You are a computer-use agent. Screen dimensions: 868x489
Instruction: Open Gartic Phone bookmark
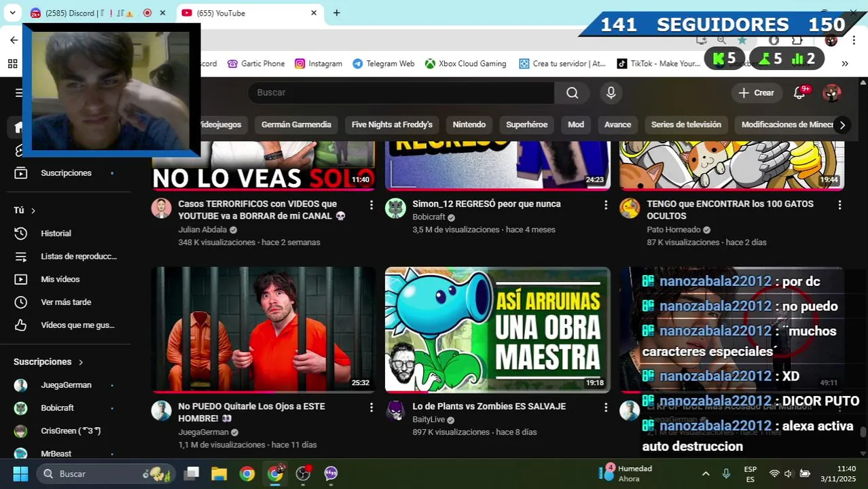pos(256,63)
